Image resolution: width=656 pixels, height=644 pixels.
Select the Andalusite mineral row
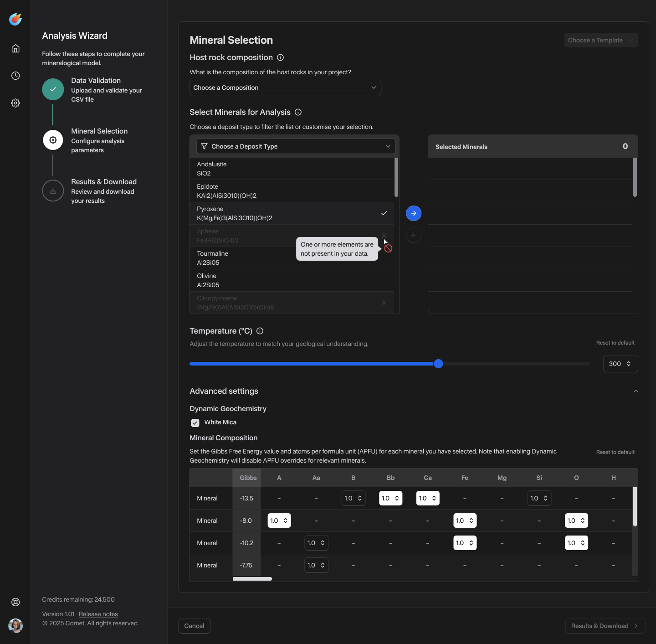(292, 169)
